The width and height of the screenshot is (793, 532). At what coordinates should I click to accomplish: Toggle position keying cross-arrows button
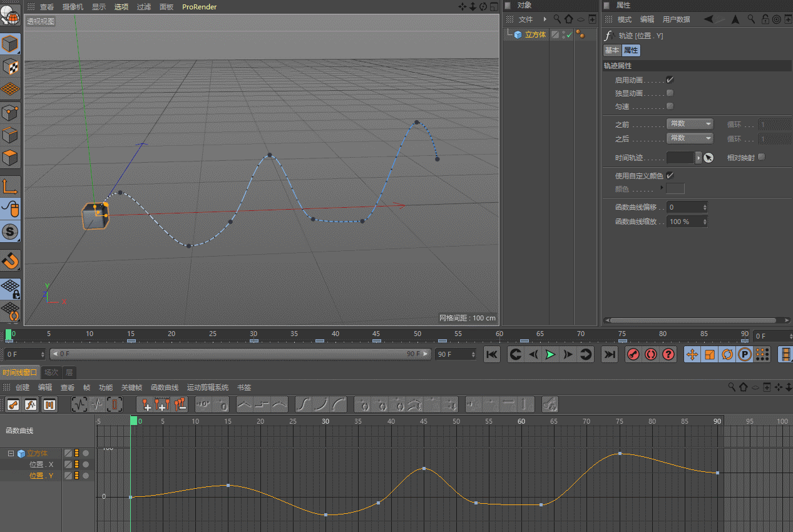pos(692,355)
